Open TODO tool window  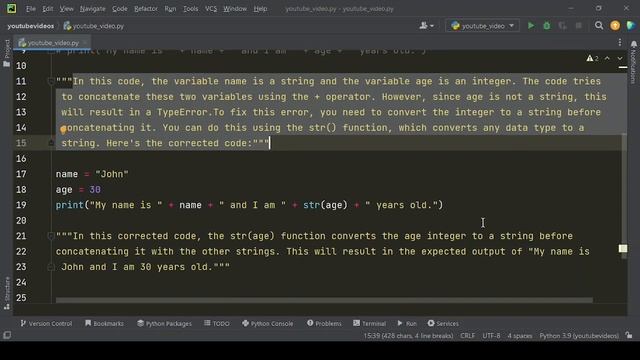point(217,323)
